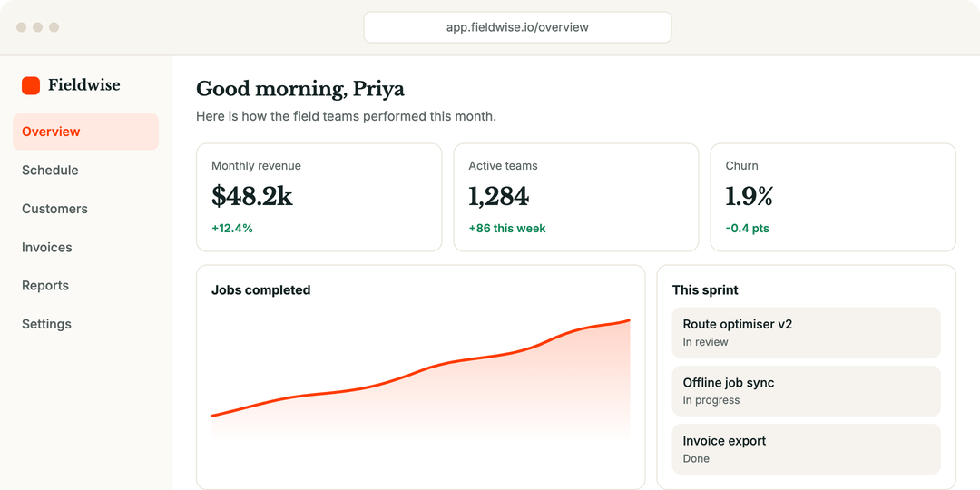
Task: Click the Jobs completed chart title
Action: click(260, 290)
